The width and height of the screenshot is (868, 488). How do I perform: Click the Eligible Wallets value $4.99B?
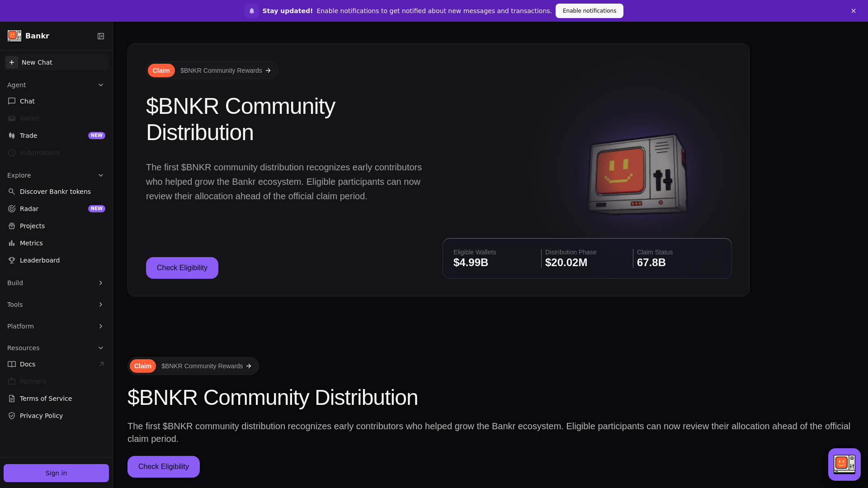click(471, 263)
